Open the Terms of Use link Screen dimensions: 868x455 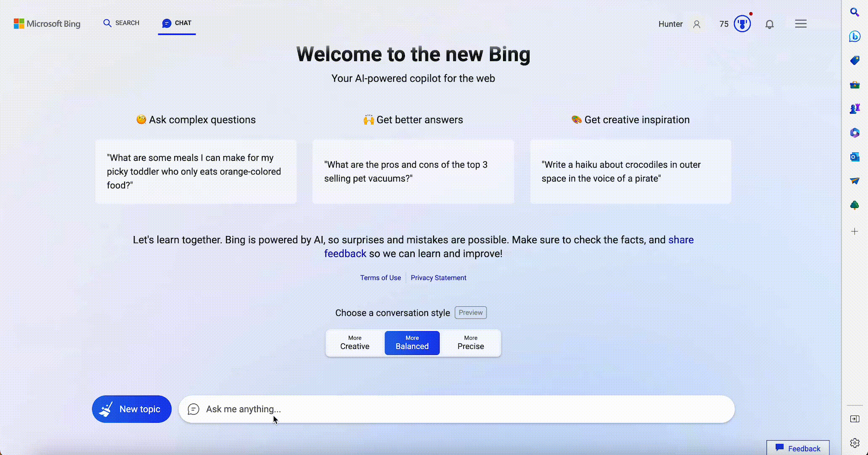(381, 278)
